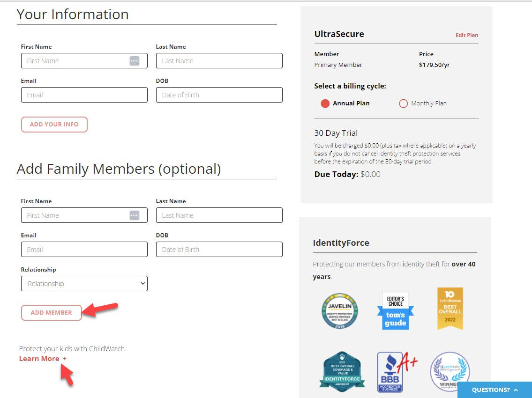
Task: Focus the family member Date of Birth field
Action: coord(219,250)
